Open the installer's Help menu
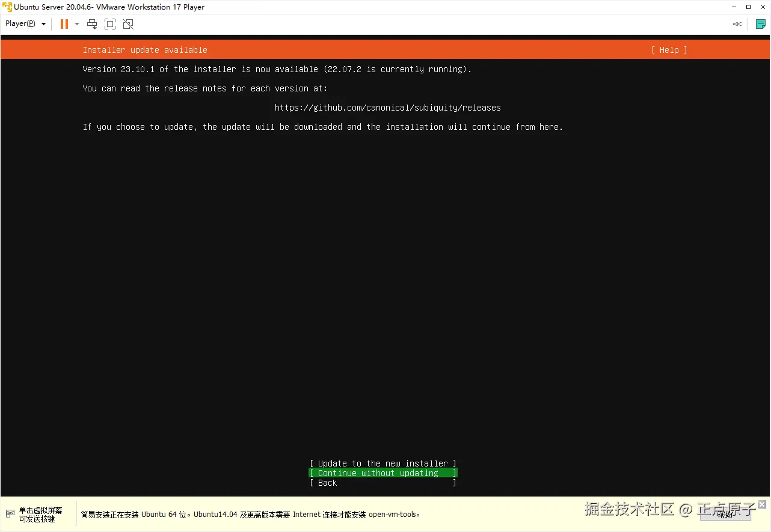This screenshot has width=771, height=532. 669,50
